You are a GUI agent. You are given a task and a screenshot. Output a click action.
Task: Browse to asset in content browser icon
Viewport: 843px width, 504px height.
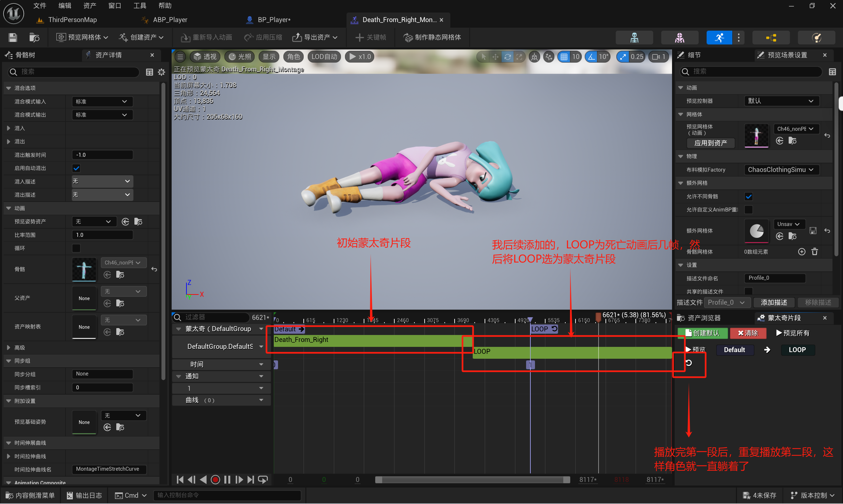point(34,37)
